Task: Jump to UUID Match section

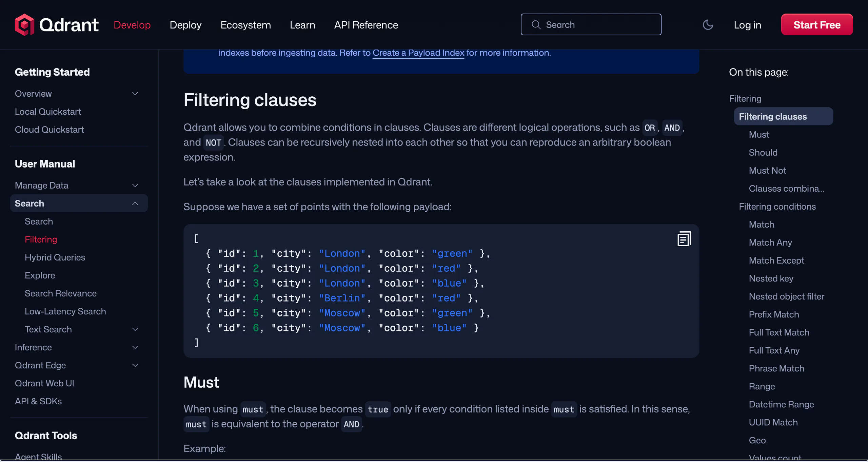Action: pos(773,422)
